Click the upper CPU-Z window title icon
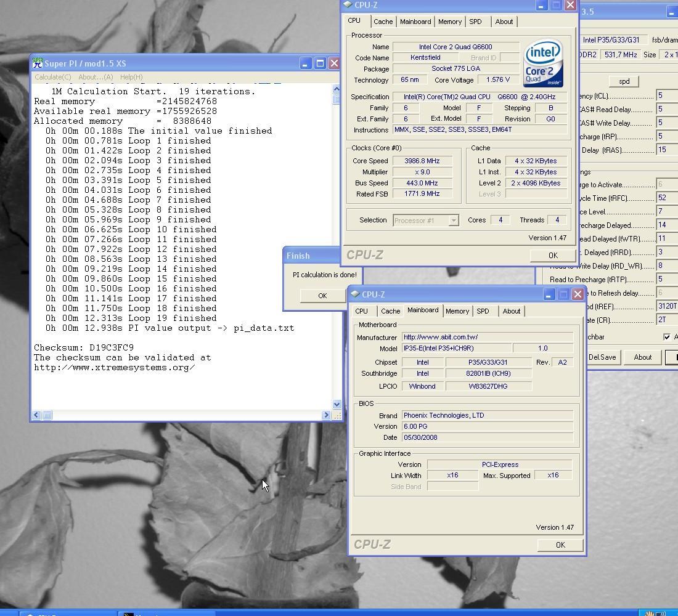Image resolution: width=678 pixels, height=616 pixels. click(x=348, y=5)
